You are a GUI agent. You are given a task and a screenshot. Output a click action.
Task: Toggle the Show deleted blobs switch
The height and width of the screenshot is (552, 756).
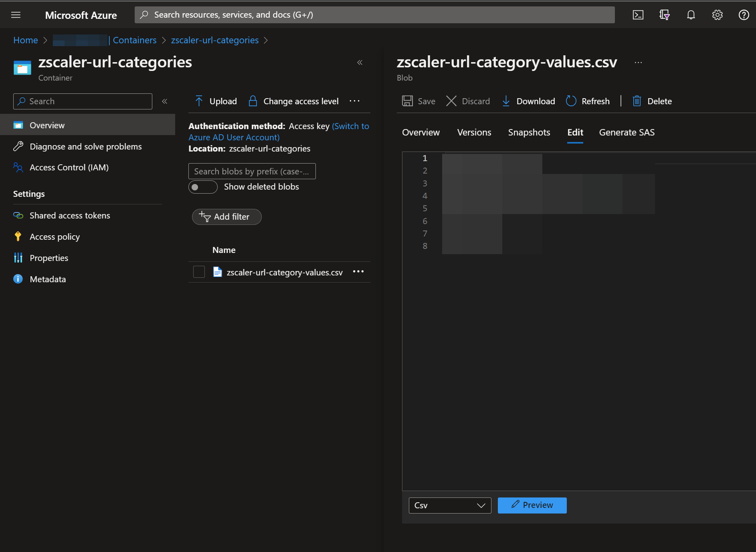203,187
